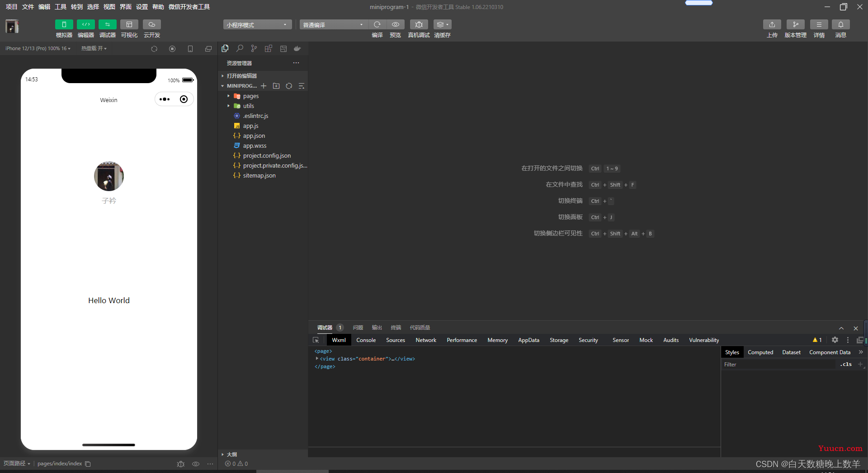Open the hot reload (热重载) dropdown

pyautogui.click(x=94, y=48)
